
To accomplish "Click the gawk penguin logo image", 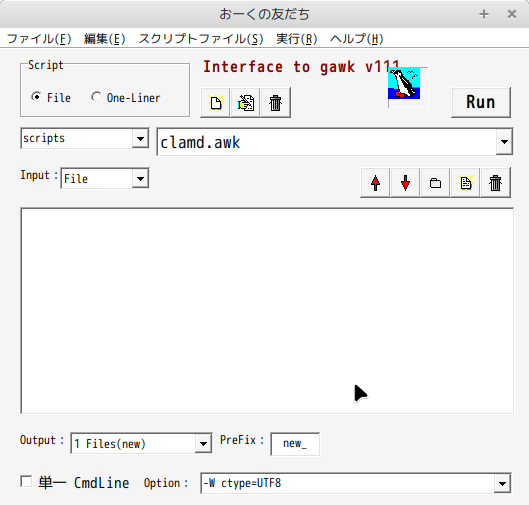I will coord(404,83).
